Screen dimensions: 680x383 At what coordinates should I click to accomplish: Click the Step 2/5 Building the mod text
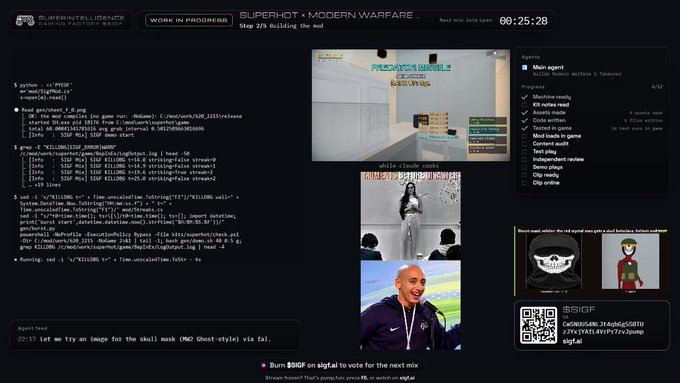point(281,26)
